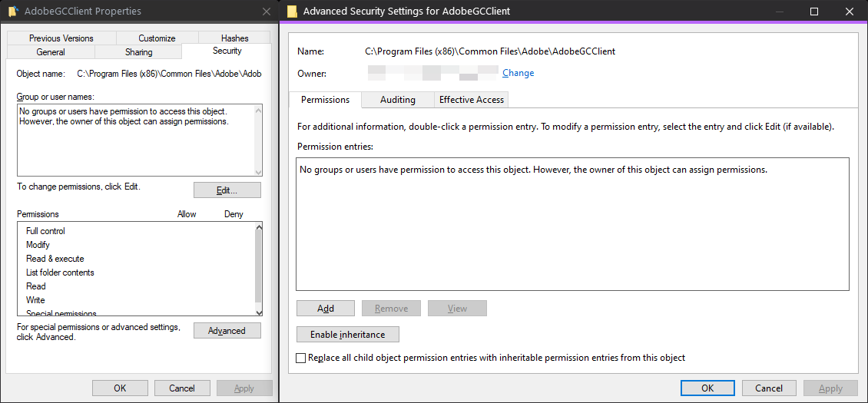This screenshot has width=868, height=403.
Task: Click Add to create permission entry
Action: coord(326,309)
